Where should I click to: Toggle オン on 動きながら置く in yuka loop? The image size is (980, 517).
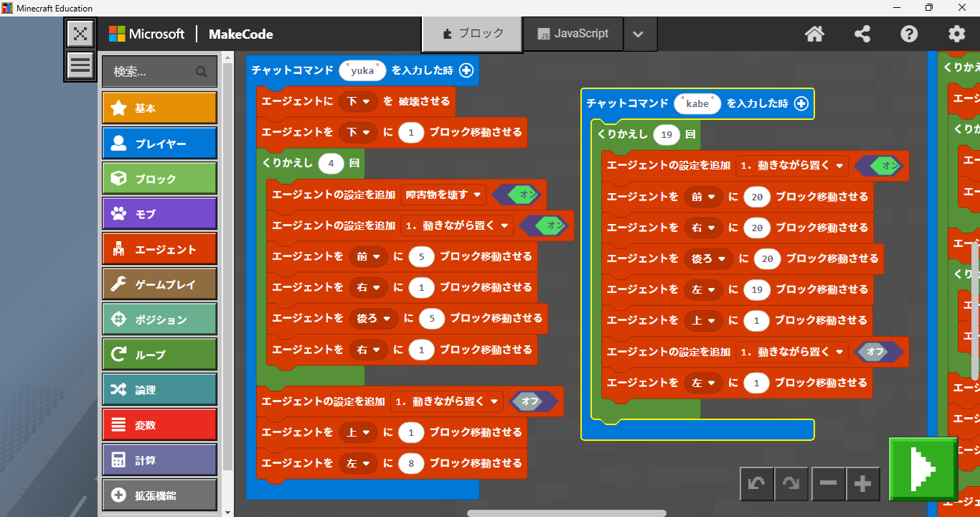click(545, 225)
